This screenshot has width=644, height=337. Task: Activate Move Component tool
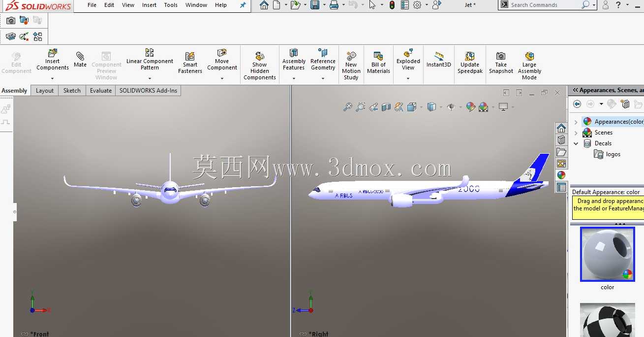coord(222,60)
